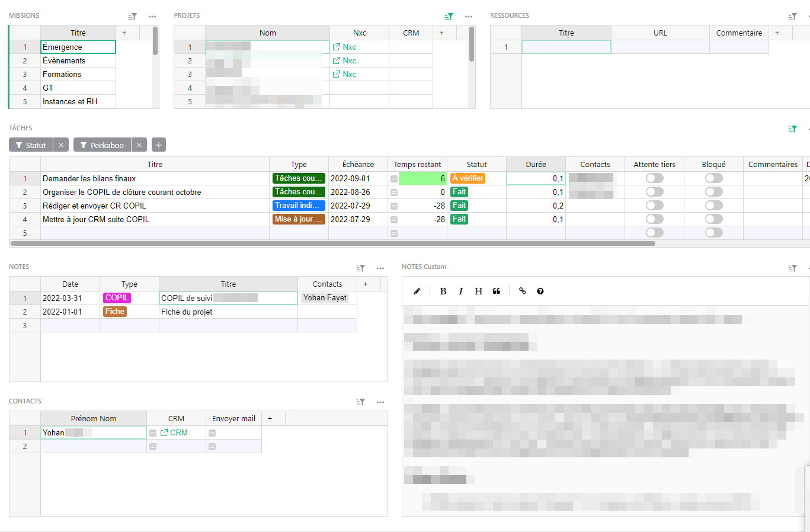The height and width of the screenshot is (532, 810).
Task: Open the three-dot menu of the CONTACTS panel
Action: coord(380,402)
